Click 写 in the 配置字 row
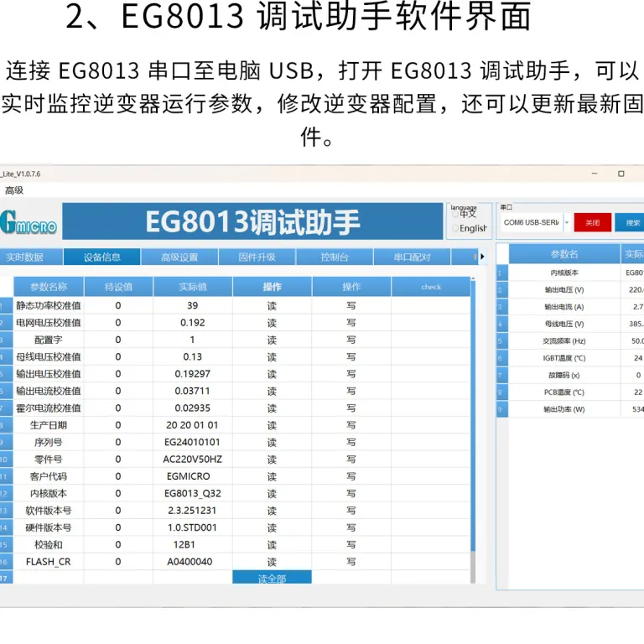 coord(351,340)
